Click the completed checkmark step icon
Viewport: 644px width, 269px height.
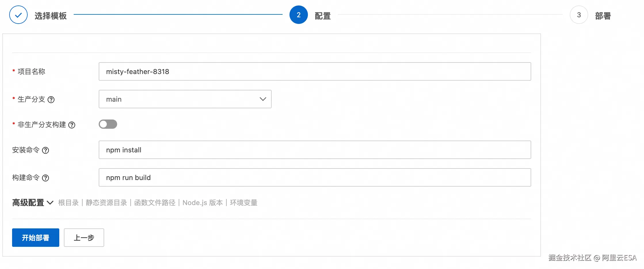pos(18,15)
